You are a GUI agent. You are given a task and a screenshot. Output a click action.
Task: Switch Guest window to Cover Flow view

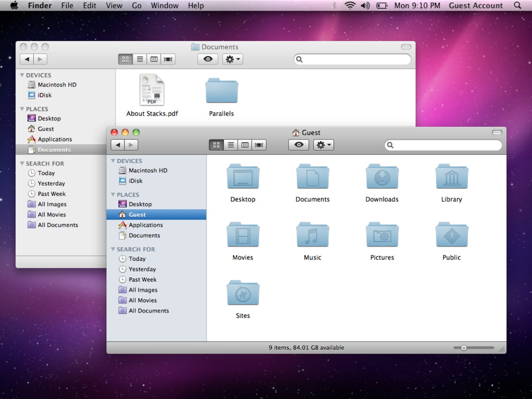point(259,145)
